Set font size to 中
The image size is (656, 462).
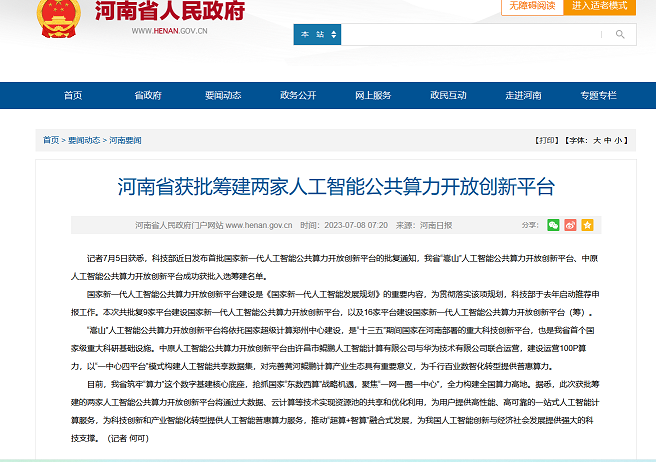607,140
